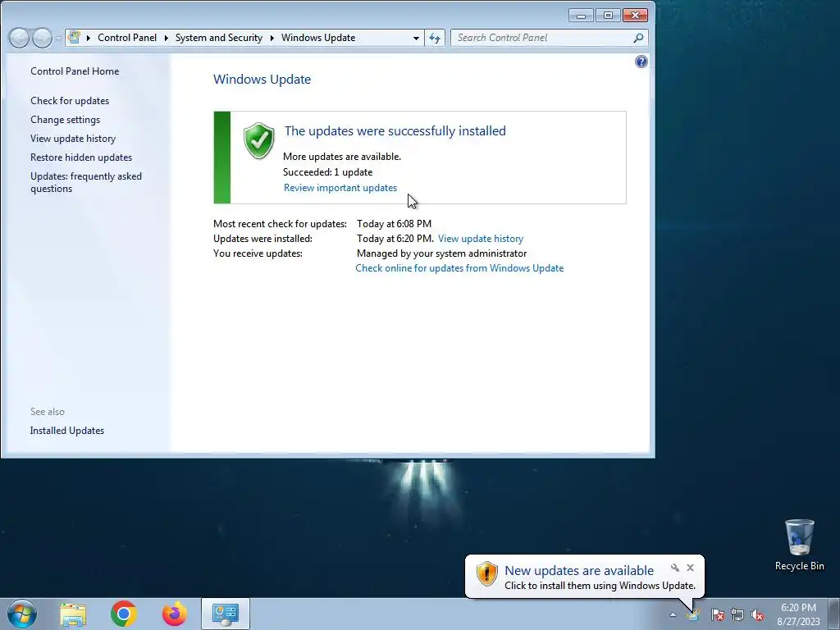Click the taskbar clock showing 6:20 PM
Image resolution: width=840 pixels, height=630 pixels.
click(x=798, y=614)
